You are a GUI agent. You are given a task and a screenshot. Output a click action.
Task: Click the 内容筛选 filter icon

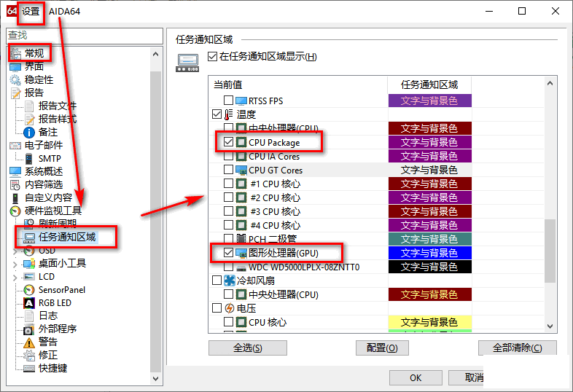(x=15, y=185)
